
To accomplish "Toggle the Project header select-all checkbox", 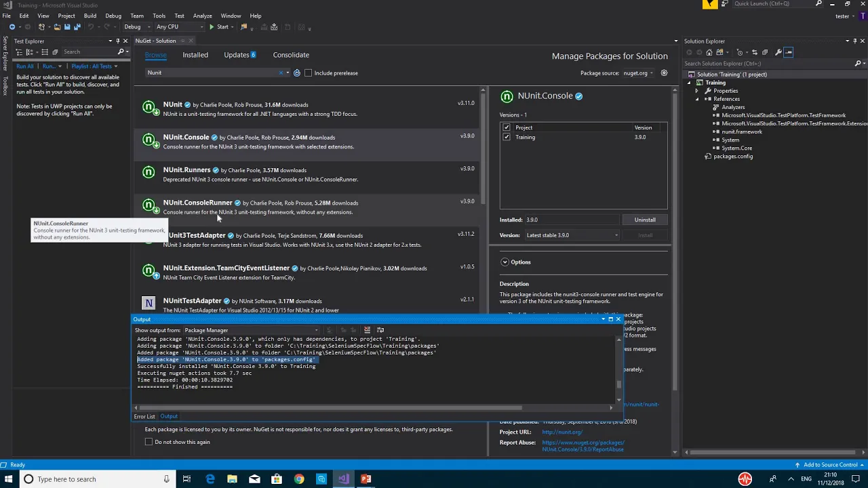I will (x=506, y=127).
